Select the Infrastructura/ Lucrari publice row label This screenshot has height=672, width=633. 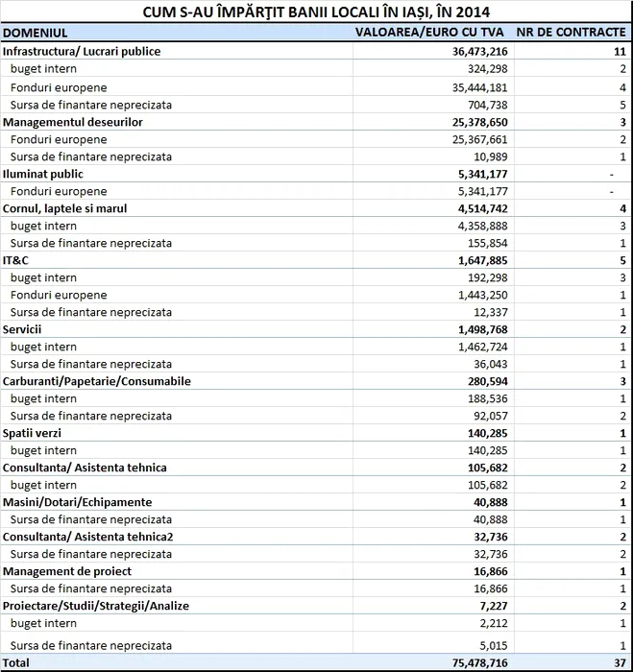[82, 51]
